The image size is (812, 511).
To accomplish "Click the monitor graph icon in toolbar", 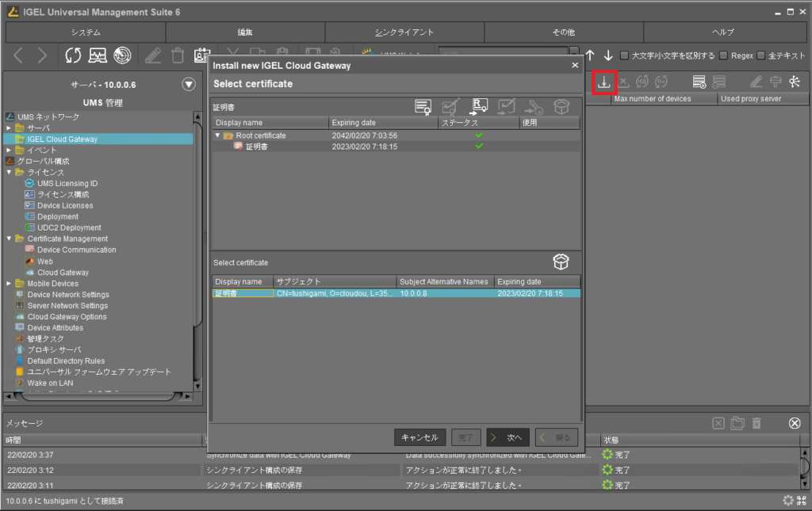I will 98,55.
